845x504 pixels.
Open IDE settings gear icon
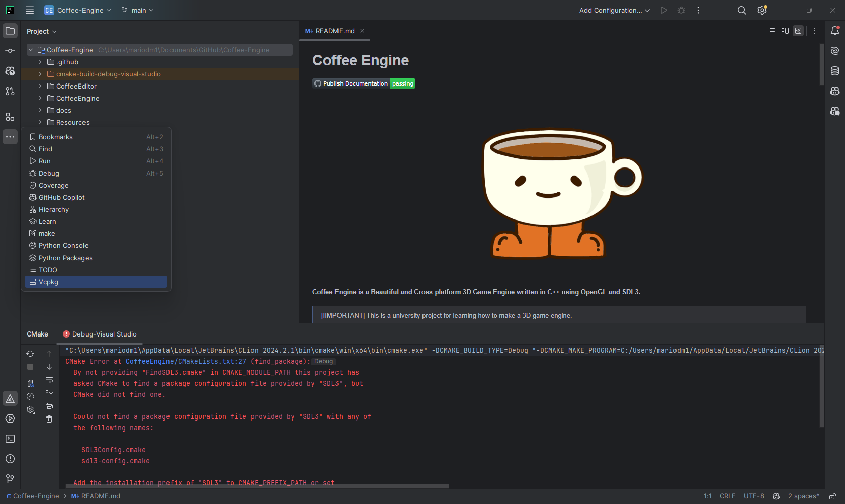point(762,10)
